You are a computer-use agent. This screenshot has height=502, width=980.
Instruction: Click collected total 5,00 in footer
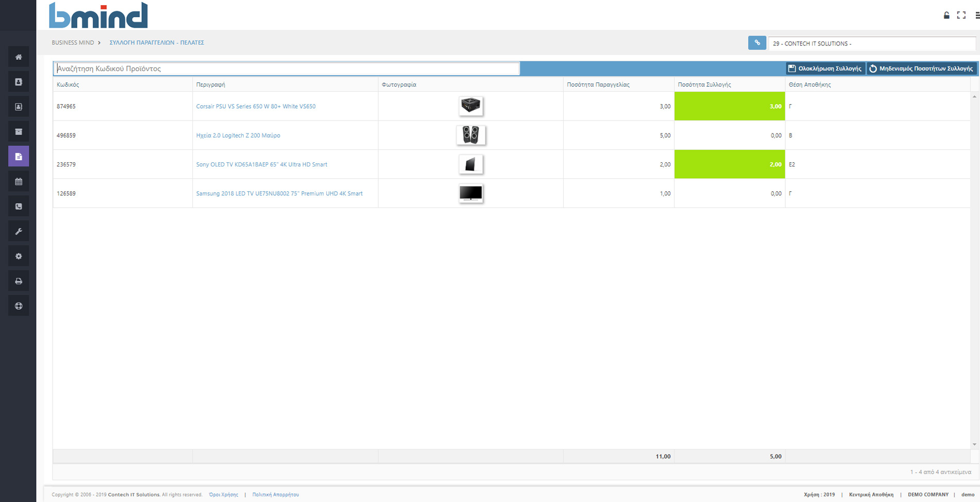click(x=775, y=457)
